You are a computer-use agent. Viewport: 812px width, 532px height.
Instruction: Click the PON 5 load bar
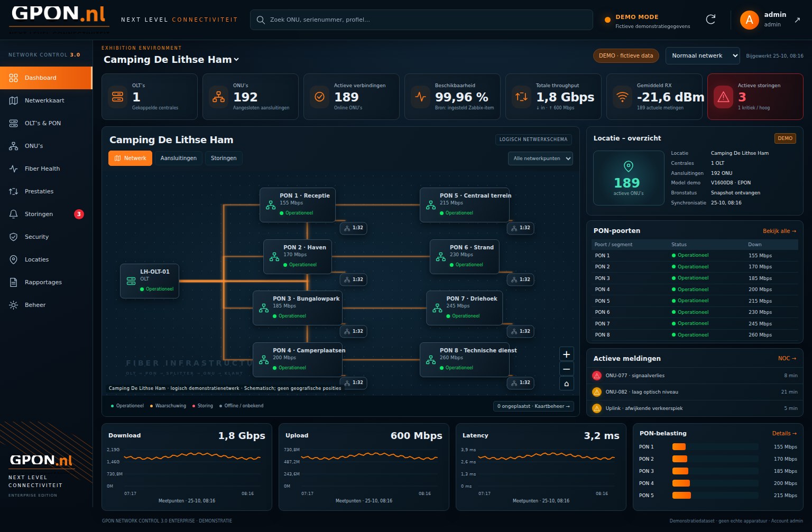click(x=715, y=496)
